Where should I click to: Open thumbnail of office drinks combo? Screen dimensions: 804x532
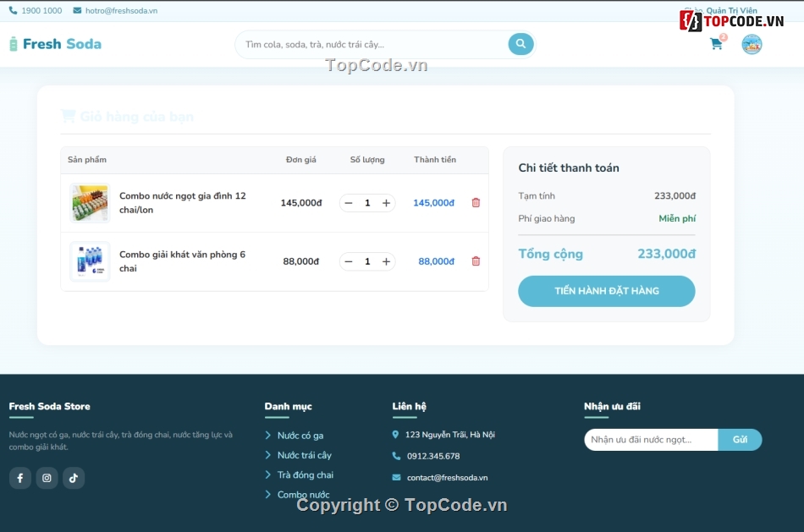pos(90,261)
